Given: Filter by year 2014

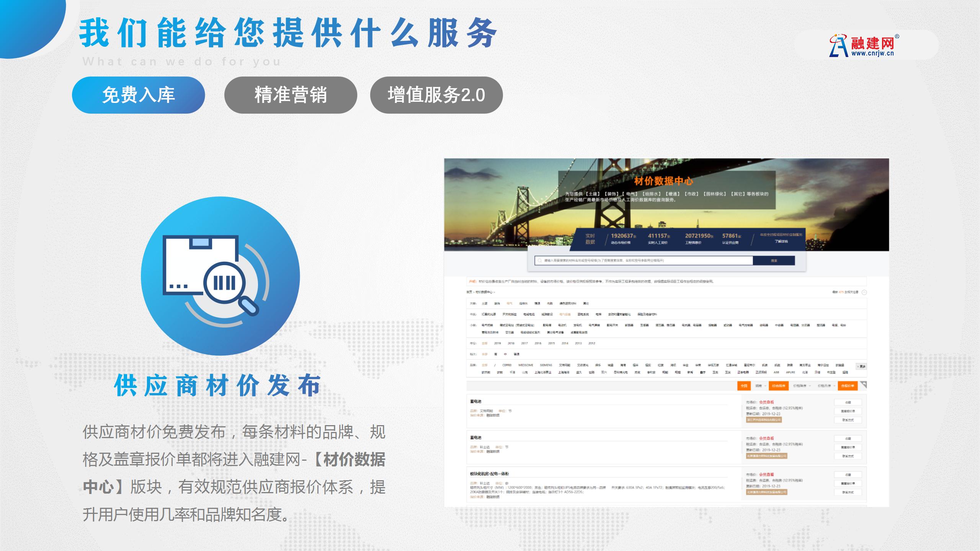Looking at the screenshot, I should click(565, 344).
